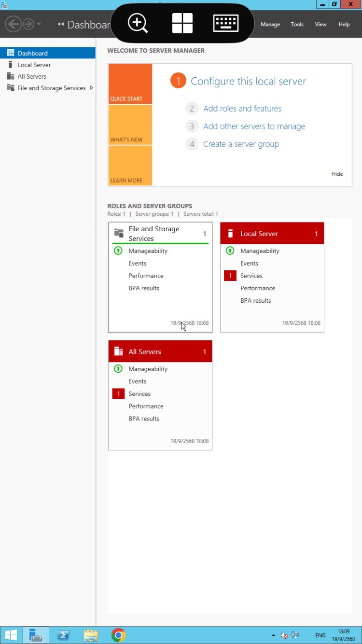This screenshot has width=362, height=644.
Task: Click the Forward navigation arrow
Action: 28,24
